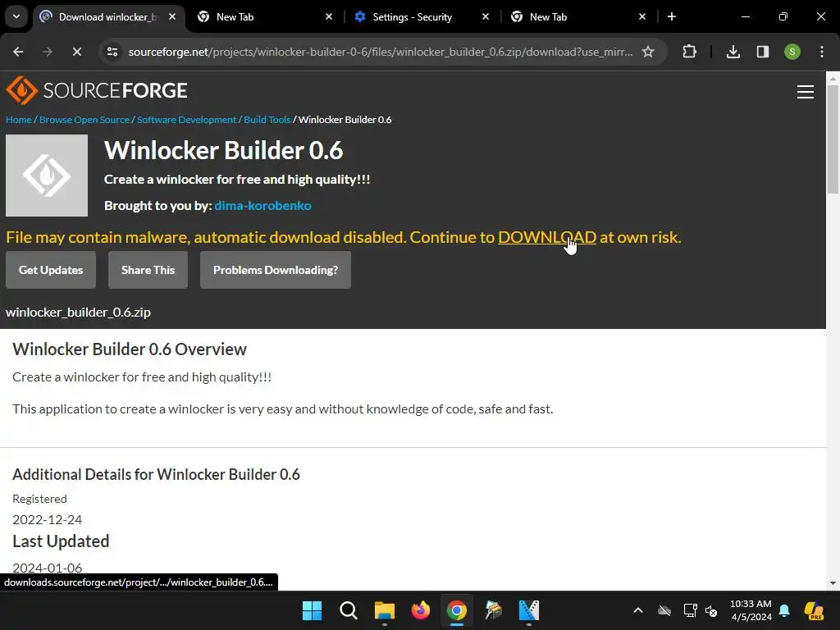
Task: Open the Windows Start menu
Action: [312, 610]
